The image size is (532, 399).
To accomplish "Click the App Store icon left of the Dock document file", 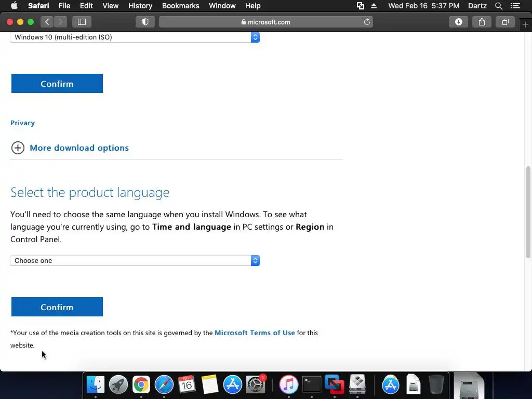I will (x=391, y=385).
